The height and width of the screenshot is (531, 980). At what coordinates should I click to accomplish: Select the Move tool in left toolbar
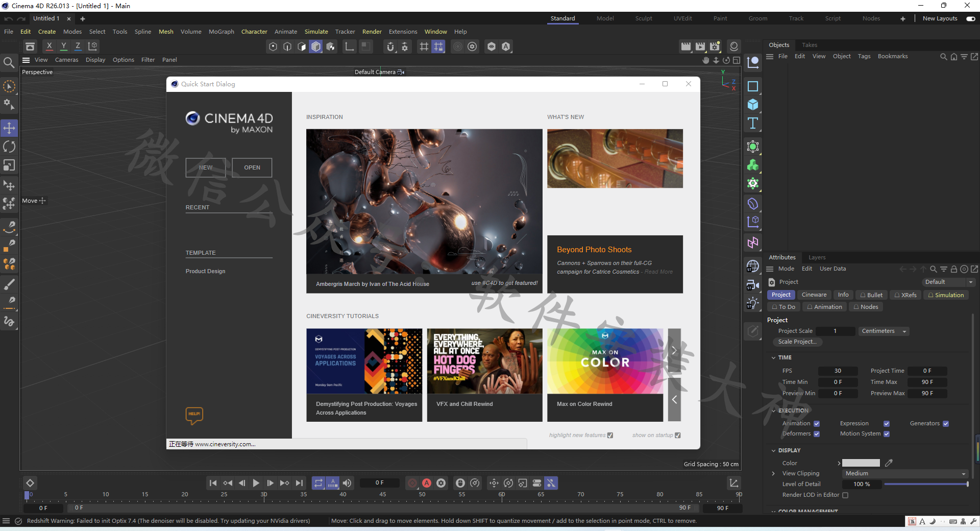click(x=9, y=128)
